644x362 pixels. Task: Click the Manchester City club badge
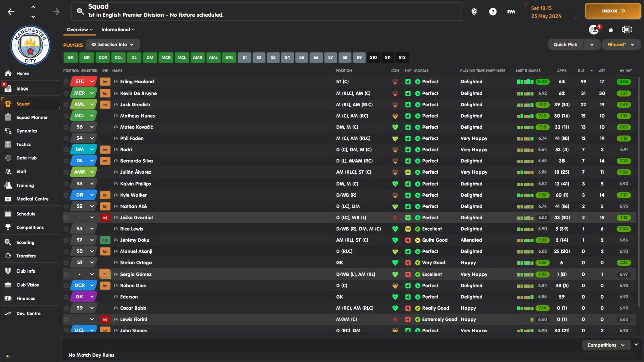(x=30, y=45)
